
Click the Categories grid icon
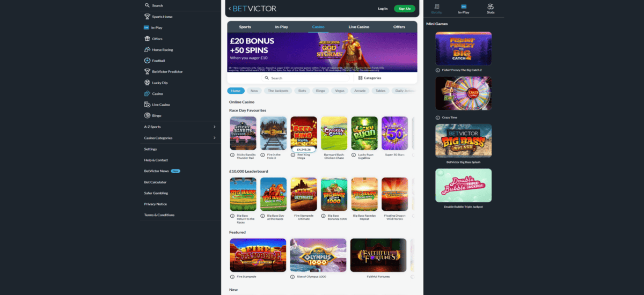(360, 78)
